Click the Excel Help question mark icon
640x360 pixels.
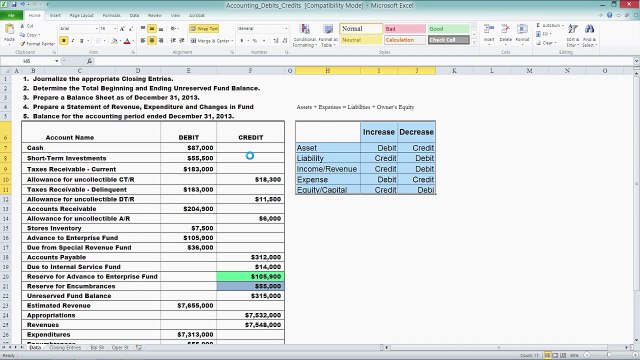pos(609,16)
